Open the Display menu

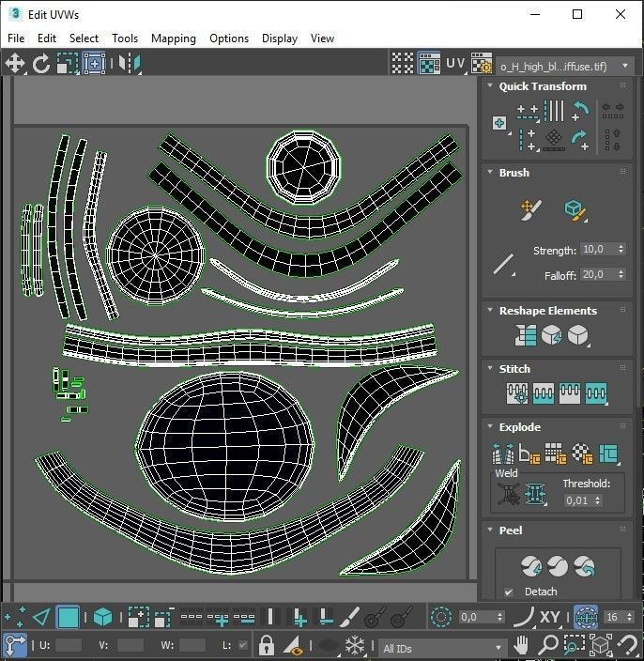pos(280,38)
